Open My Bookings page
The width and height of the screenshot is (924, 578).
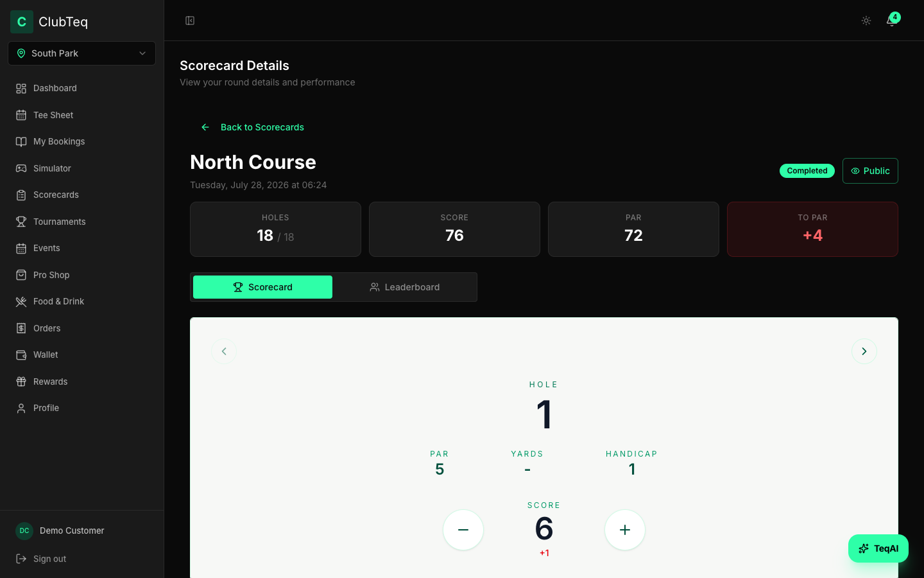[81, 141]
